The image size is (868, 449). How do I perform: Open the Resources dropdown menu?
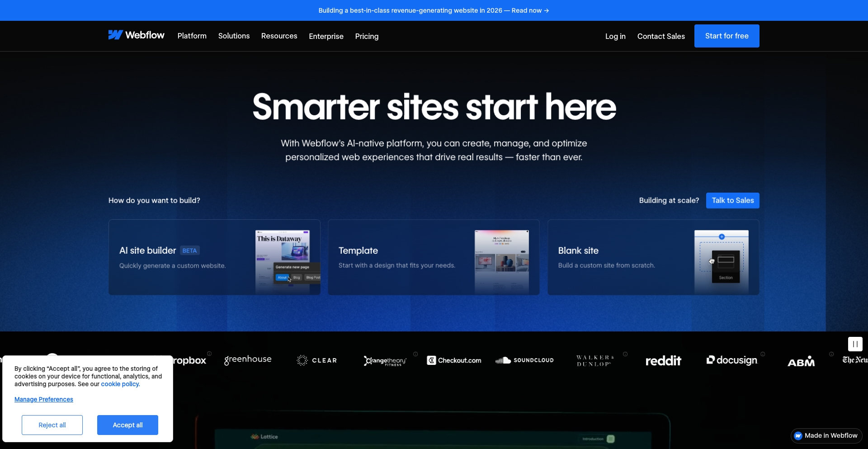(279, 36)
